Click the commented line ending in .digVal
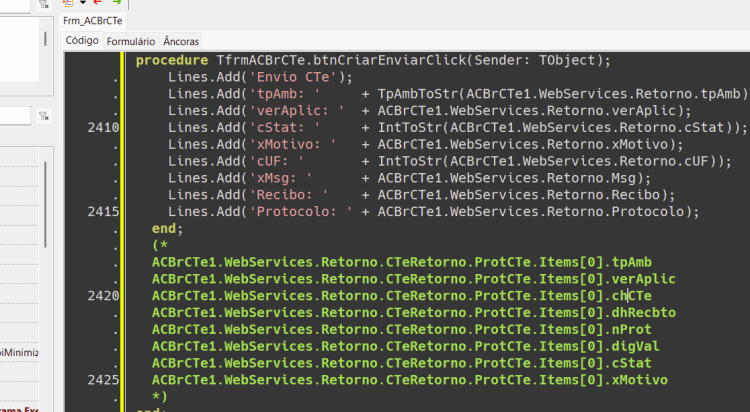Screen dimensions: 750x412 406,346
